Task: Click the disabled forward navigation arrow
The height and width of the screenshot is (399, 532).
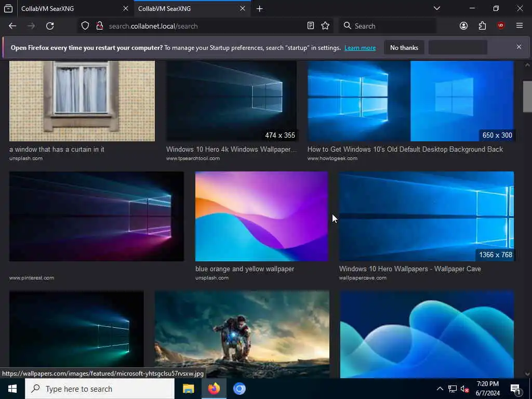Action: pos(31,26)
